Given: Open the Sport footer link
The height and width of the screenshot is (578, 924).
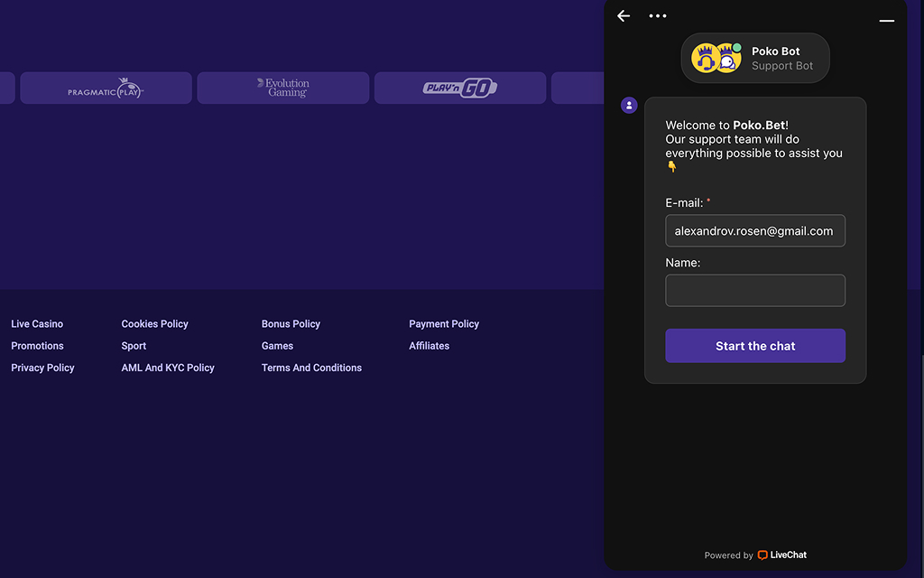Looking at the screenshot, I should click(134, 346).
